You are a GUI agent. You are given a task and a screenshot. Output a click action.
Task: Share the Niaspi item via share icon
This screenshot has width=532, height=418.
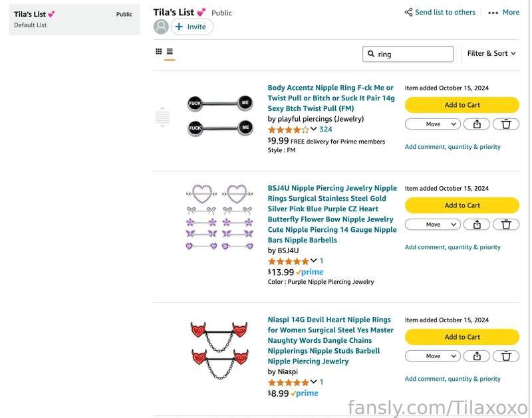477,356
